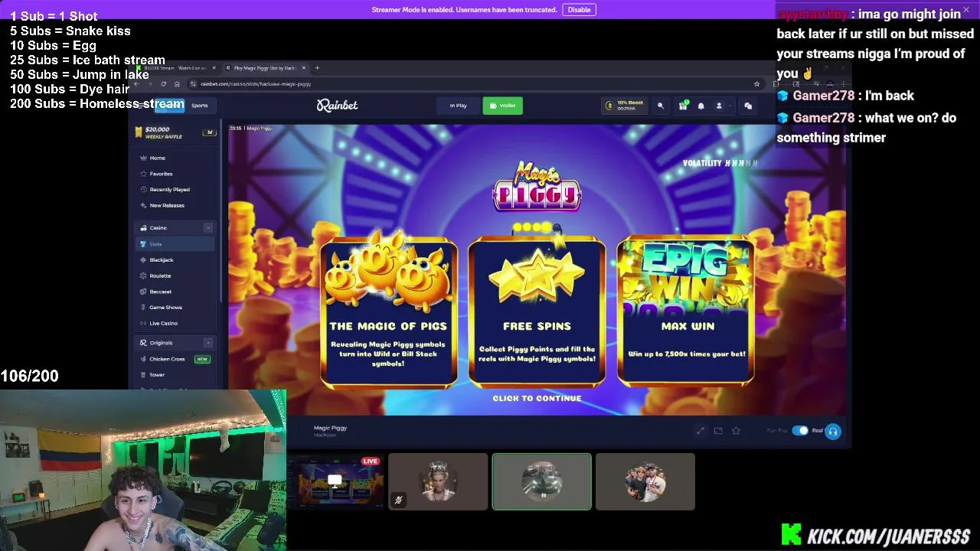Open the user profile avatar icon
Viewport: 980px width, 551px height.
[719, 106]
